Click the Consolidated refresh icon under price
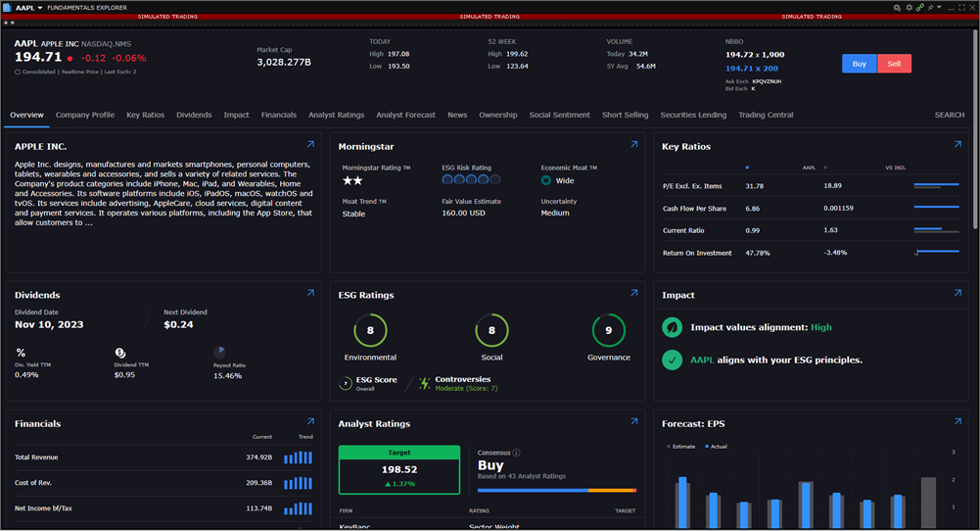The height and width of the screenshot is (531, 980). pos(18,72)
